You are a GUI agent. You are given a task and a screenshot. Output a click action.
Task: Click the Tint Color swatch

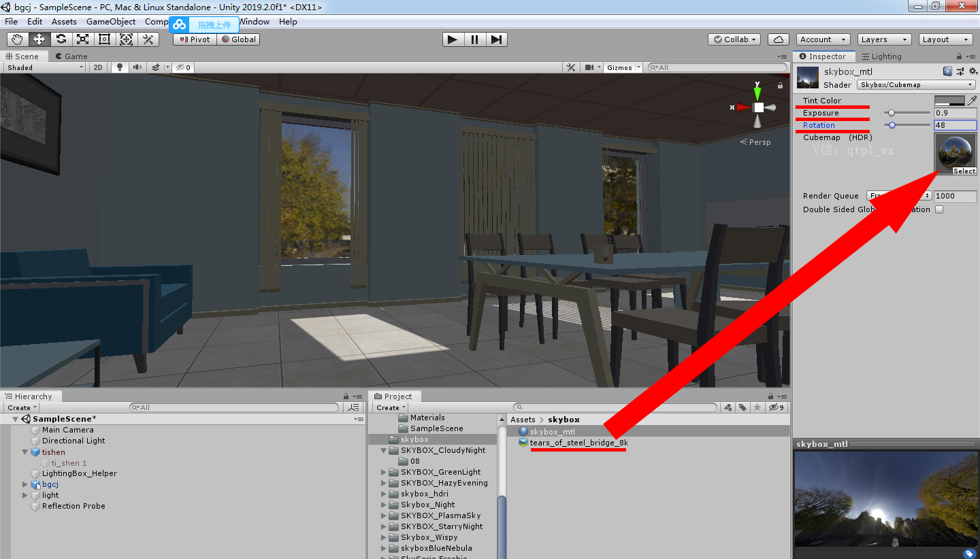pos(950,100)
